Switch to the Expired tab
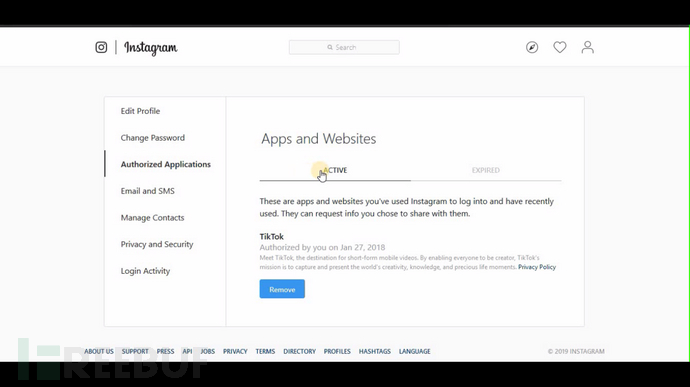The width and height of the screenshot is (690, 387). tap(486, 170)
